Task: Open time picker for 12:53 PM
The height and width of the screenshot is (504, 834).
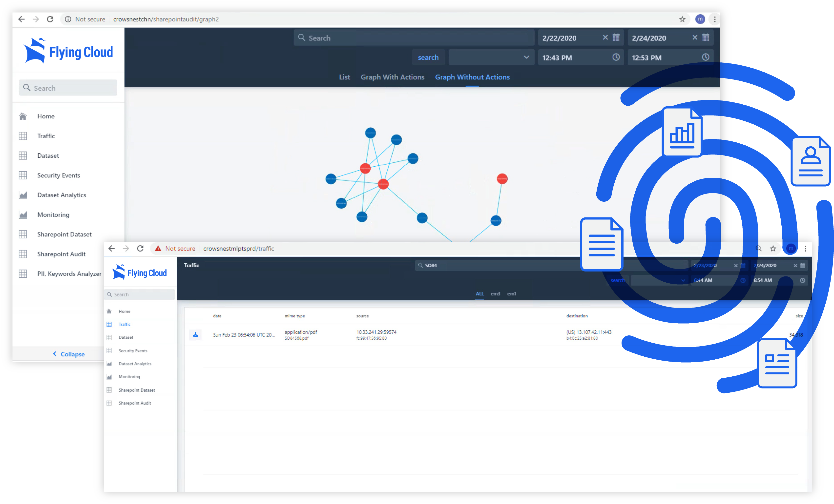Action: [705, 57]
